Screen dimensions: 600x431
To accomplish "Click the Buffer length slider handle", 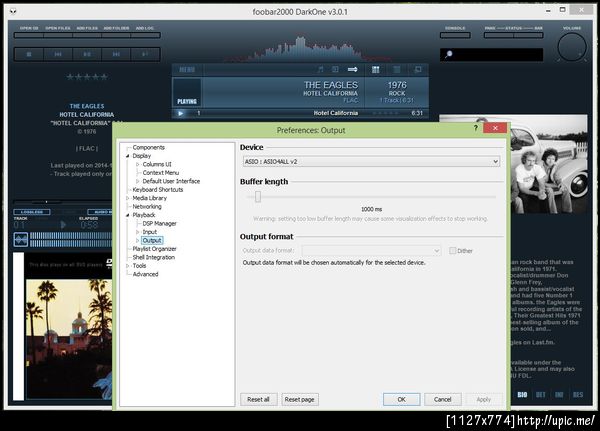I will click(x=258, y=197).
